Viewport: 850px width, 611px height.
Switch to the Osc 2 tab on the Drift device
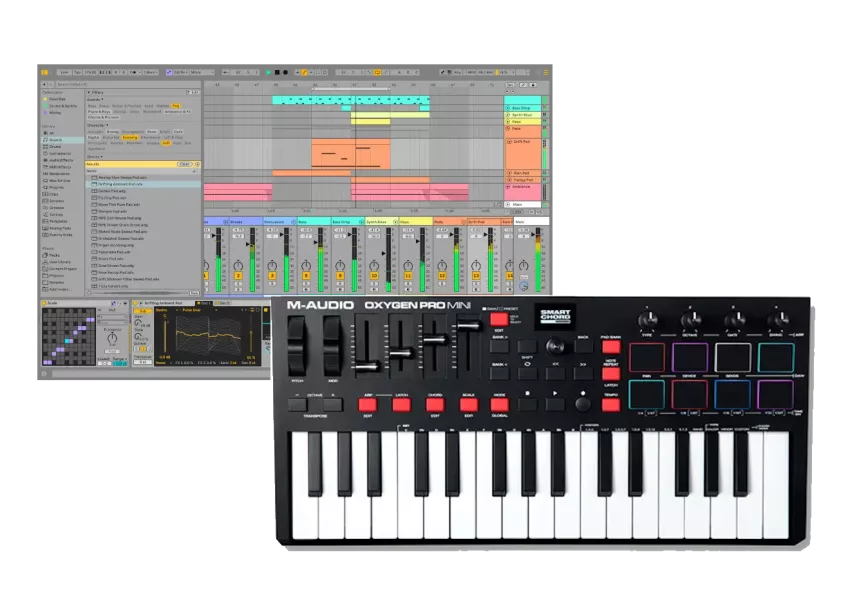(x=222, y=301)
